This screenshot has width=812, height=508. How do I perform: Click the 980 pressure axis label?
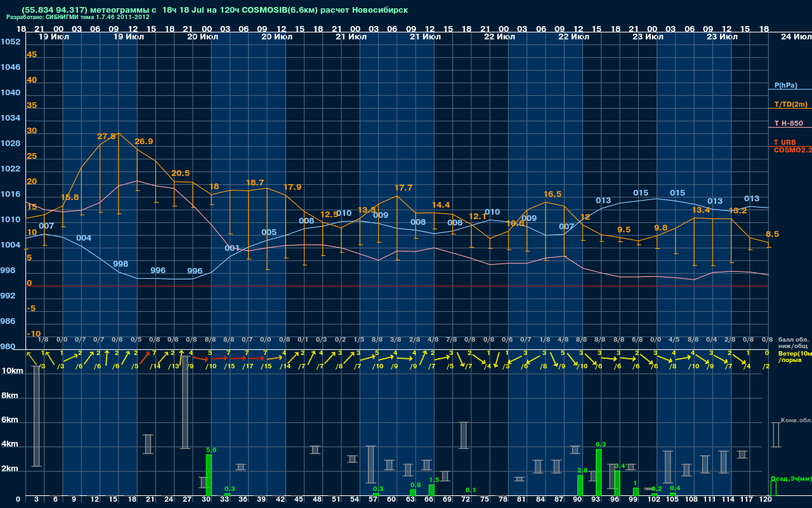[x=8, y=347]
